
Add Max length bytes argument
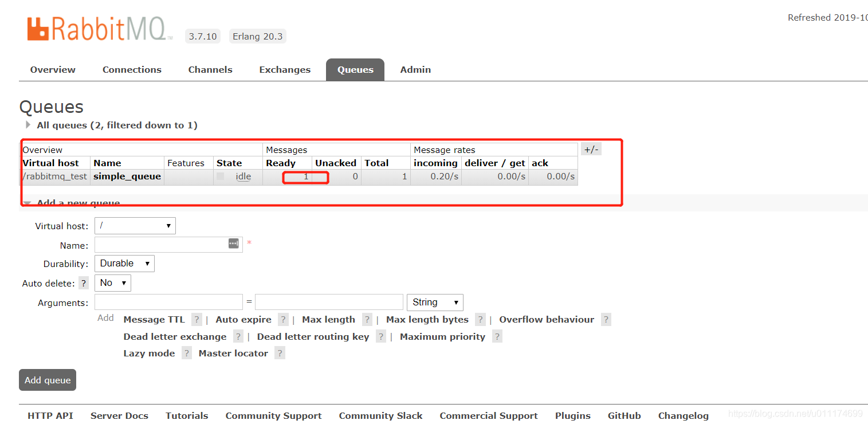point(427,320)
